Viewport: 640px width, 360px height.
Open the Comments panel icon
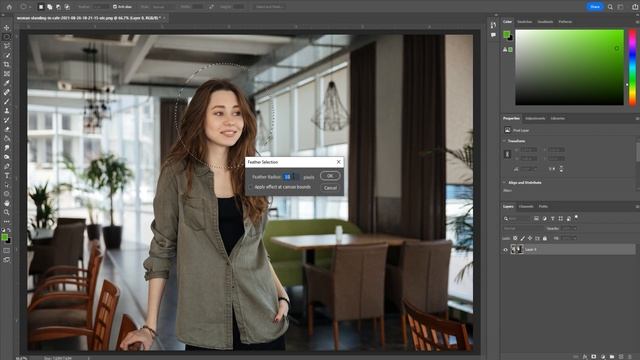click(493, 35)
